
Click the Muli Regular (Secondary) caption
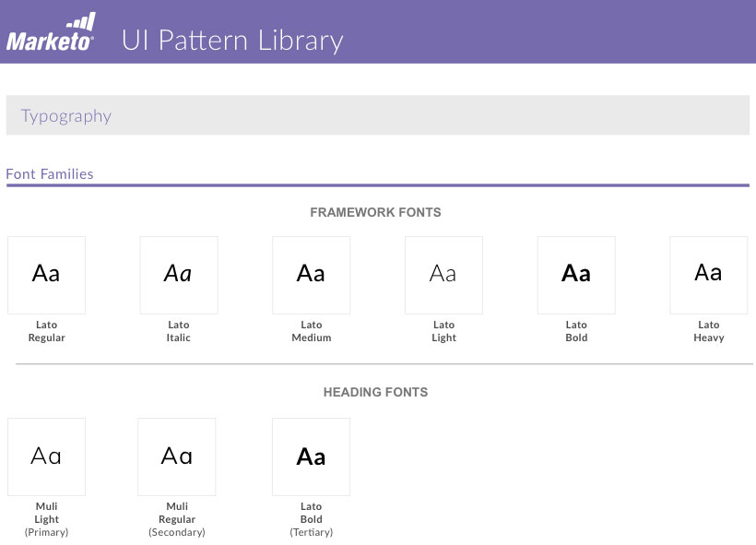click(x=177, y=519)
